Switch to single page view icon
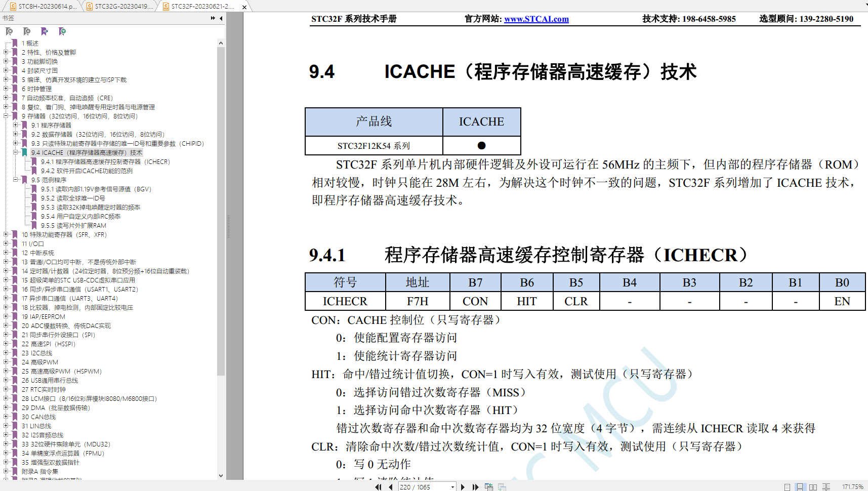868x491 pixels. (787, 487)
